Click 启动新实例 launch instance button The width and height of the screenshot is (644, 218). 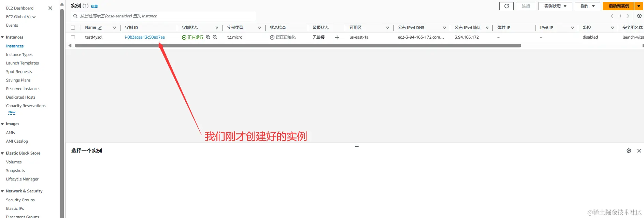[618, 6]
